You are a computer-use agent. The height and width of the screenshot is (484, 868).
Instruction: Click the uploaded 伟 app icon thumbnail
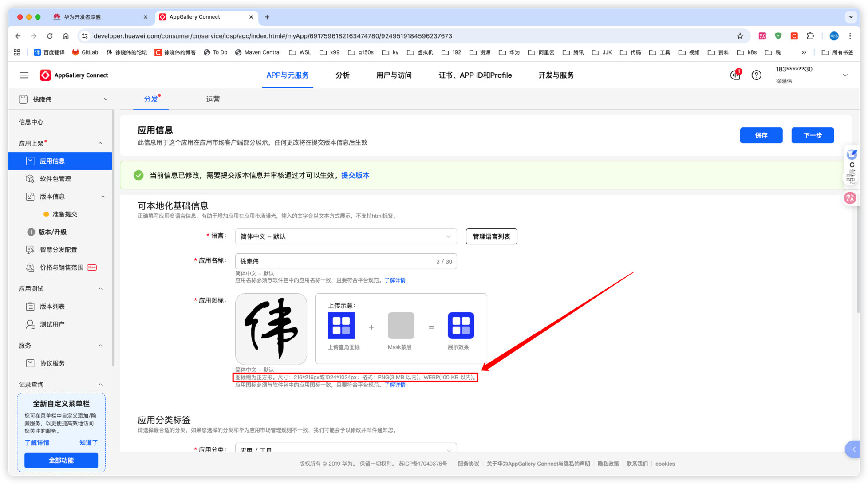pos(271,329)
